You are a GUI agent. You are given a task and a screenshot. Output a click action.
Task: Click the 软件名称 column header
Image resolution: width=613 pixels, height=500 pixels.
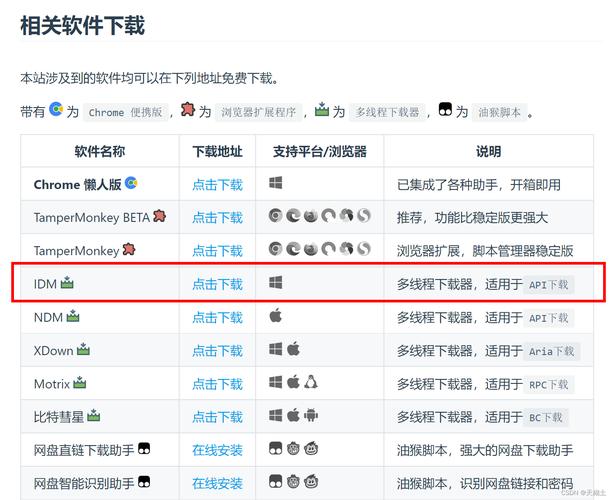pos(100,151)
